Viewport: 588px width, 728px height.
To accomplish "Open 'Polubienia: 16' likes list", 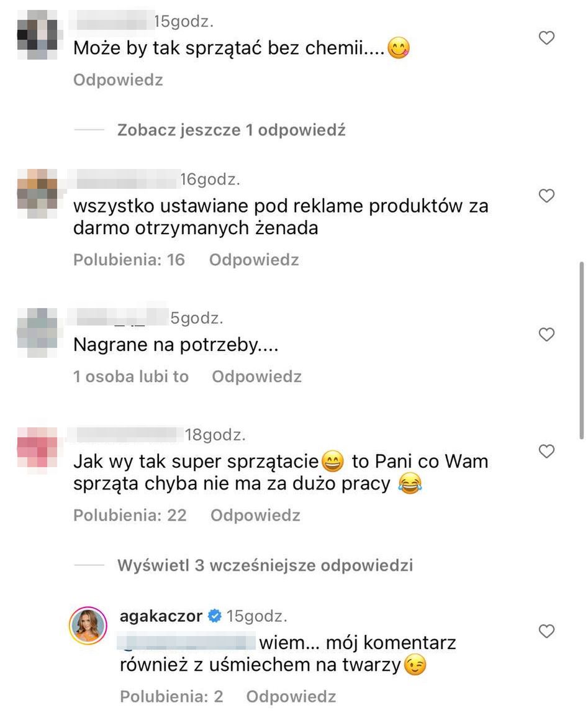I will pyautogui.click(x=129, y=260).
